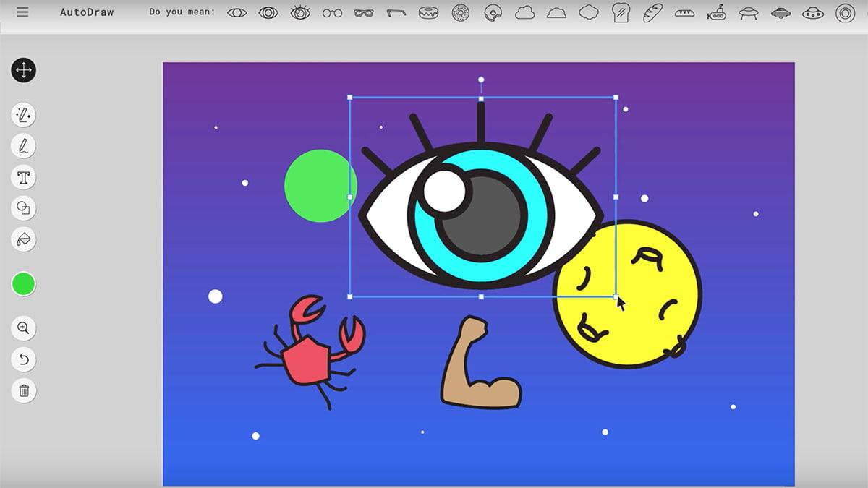Screen dimensions: 868x488
Task: Pick the first eye suggestion
Action: coord(237,12)
